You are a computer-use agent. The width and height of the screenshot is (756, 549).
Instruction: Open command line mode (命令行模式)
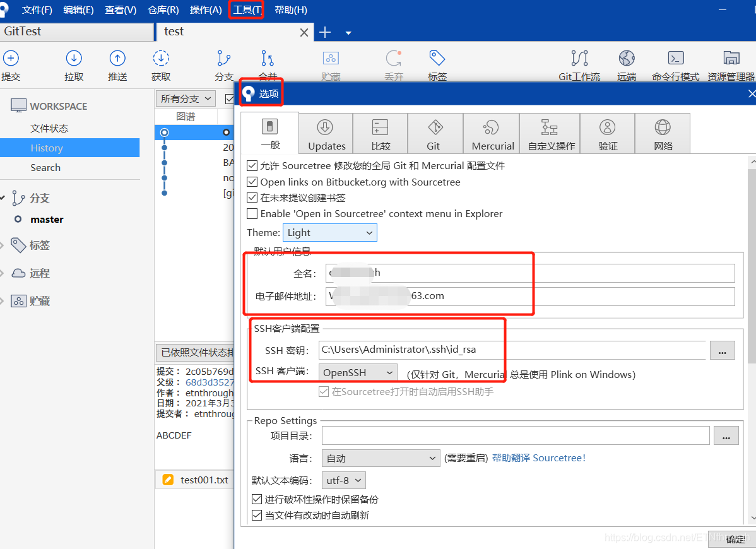pos(675,58)
